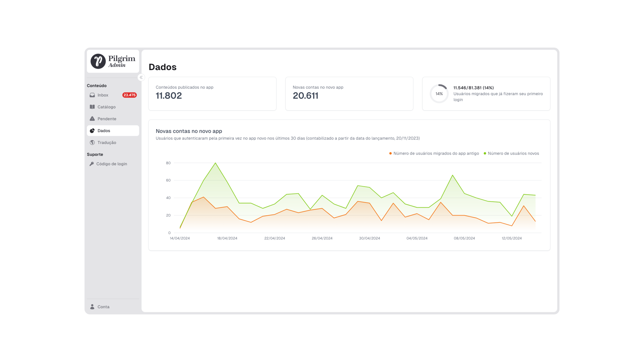Click the Catálogo book icon
The height and width of the screenshot is (362, 644).
point(92,107)
